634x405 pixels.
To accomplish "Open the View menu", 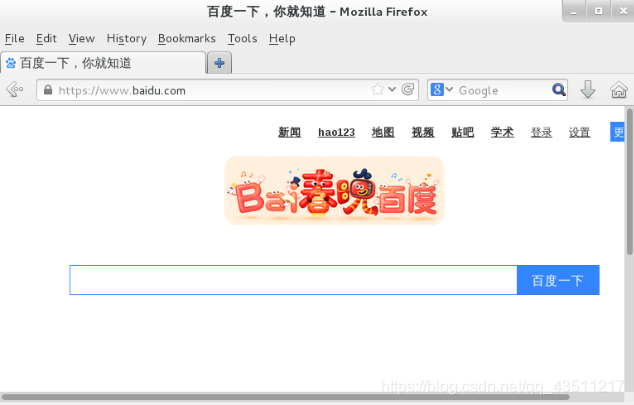I will click(x=82, y=38).
